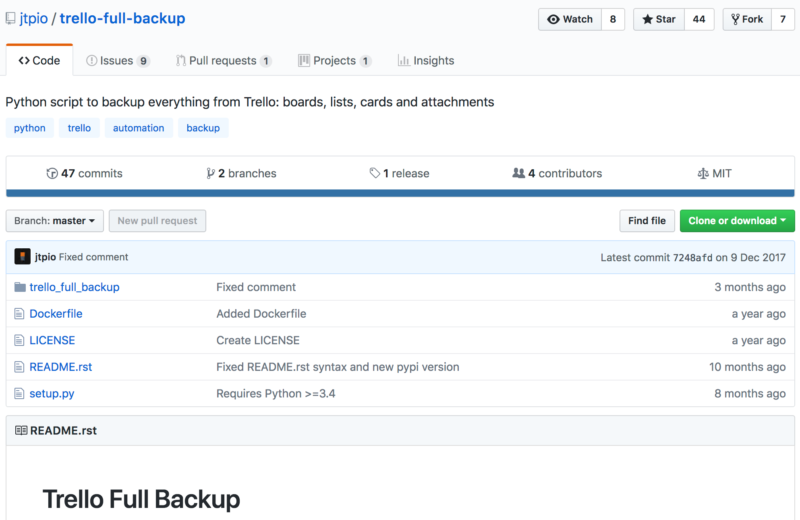Open the Insights tab
Screen dimensions: 800x520
point(426,61)
